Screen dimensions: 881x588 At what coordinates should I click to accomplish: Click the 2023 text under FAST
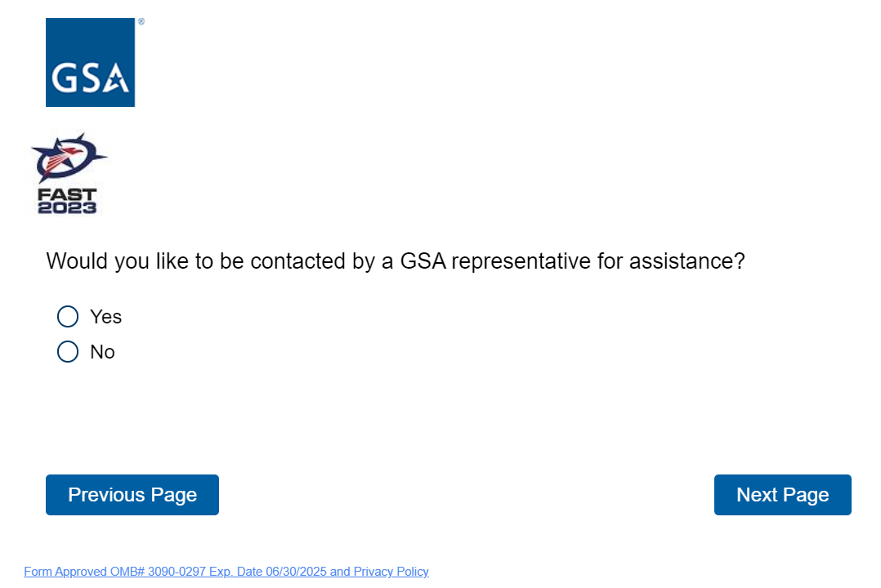[67, 207]
